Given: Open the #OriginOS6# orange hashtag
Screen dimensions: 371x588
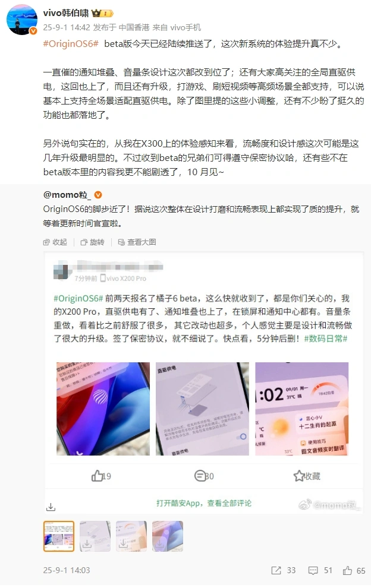Looking at the screenshot, I should (x=71, y=44).
